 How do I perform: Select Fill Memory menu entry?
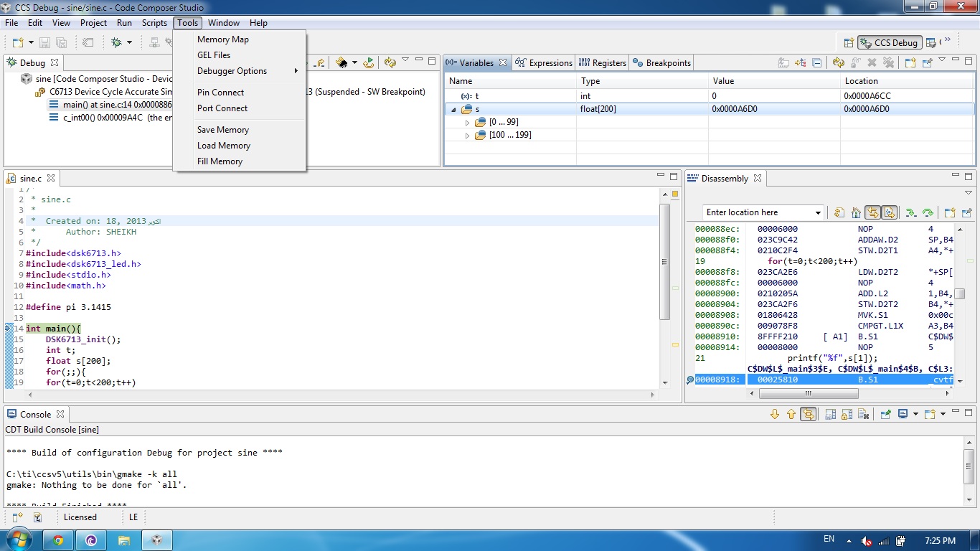click(x=220, y=161)
